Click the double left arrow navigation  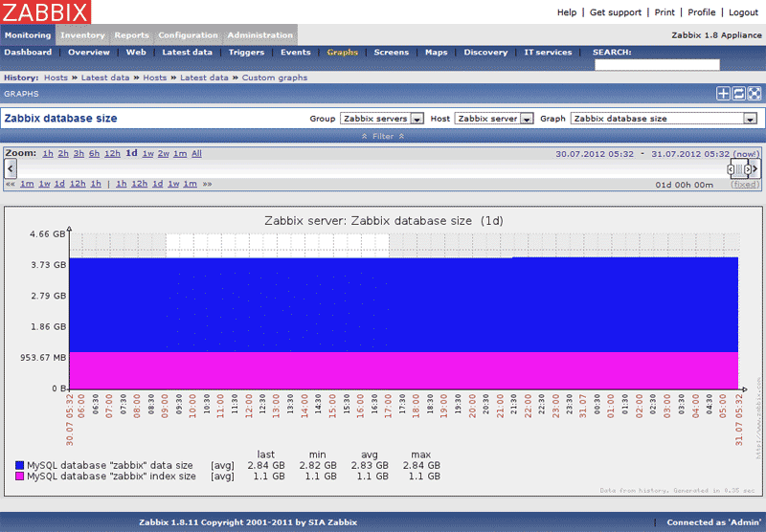[10, 184]
